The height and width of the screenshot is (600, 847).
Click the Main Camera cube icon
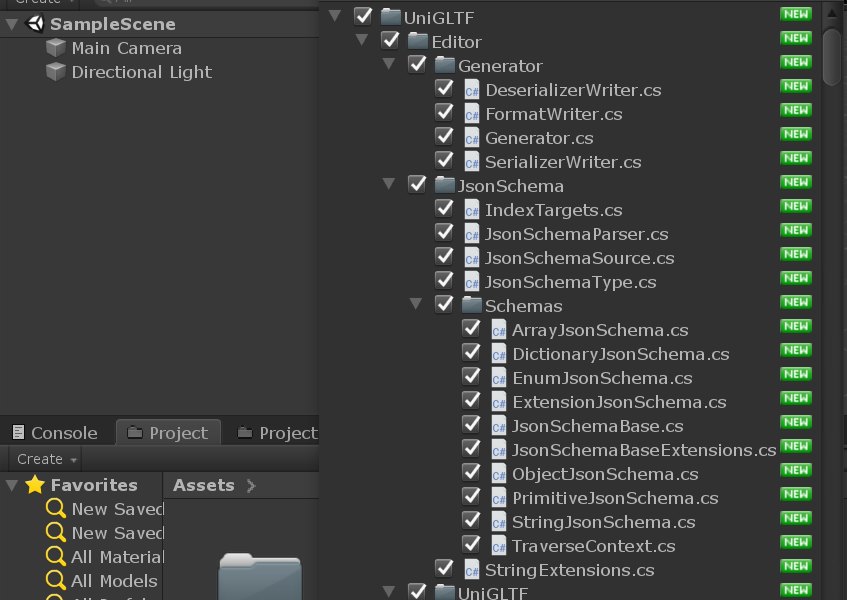(x=56, y=48)
